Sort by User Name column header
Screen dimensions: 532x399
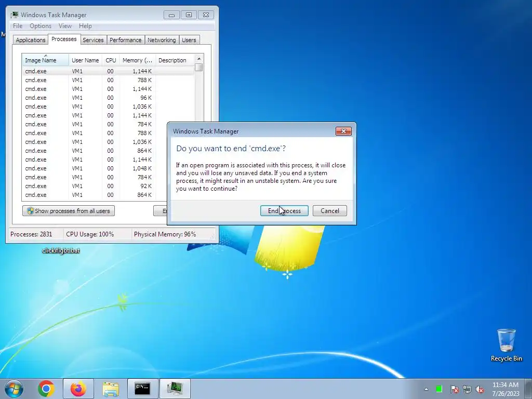[85, 60]
